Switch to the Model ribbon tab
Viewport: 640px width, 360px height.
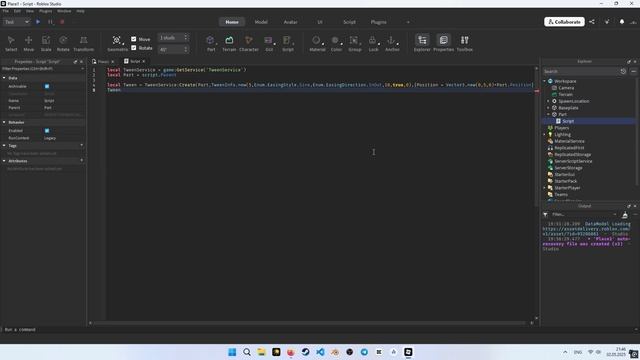pyautogui.click(x=261, y=22)
